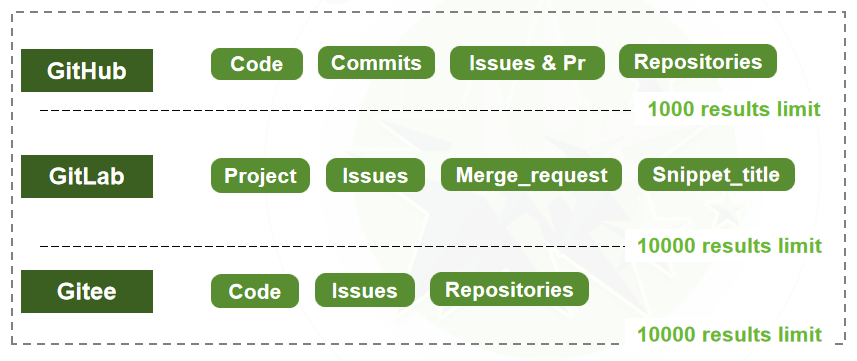Image resolution: width=857 pixels, height=361 pixels.
Task: Click the GitHub platform label
Action: tap(87, 71)
